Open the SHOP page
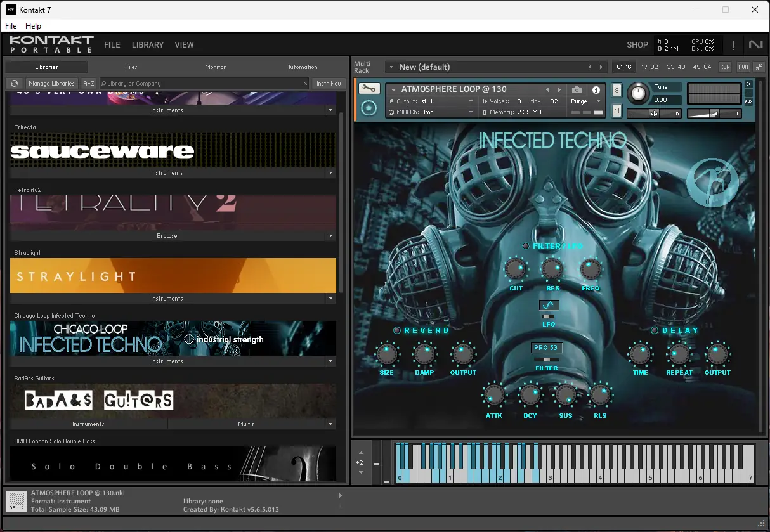The image size is (770, 532). 637,44
